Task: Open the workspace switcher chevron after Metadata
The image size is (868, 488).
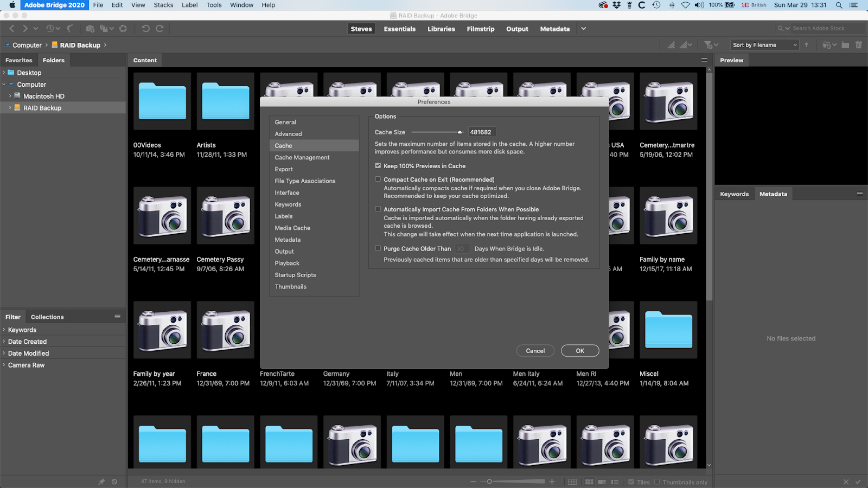Action: pos(584,29)
